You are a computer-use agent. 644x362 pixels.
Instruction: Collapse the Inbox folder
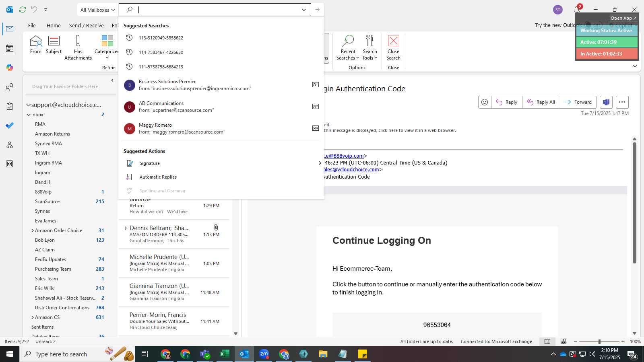coord(29,115)
